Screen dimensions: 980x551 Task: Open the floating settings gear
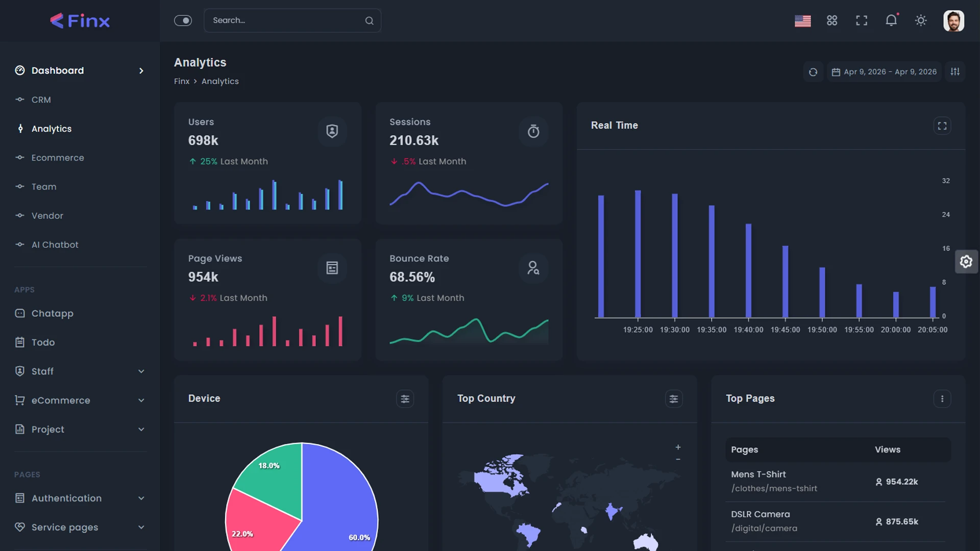966,262
